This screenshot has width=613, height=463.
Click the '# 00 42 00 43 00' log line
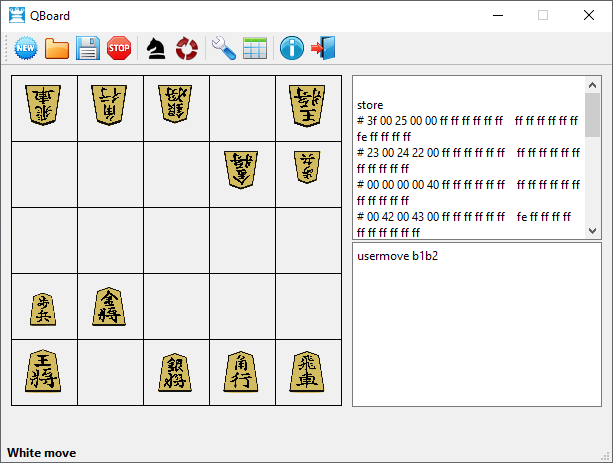(x=464, y=224)
